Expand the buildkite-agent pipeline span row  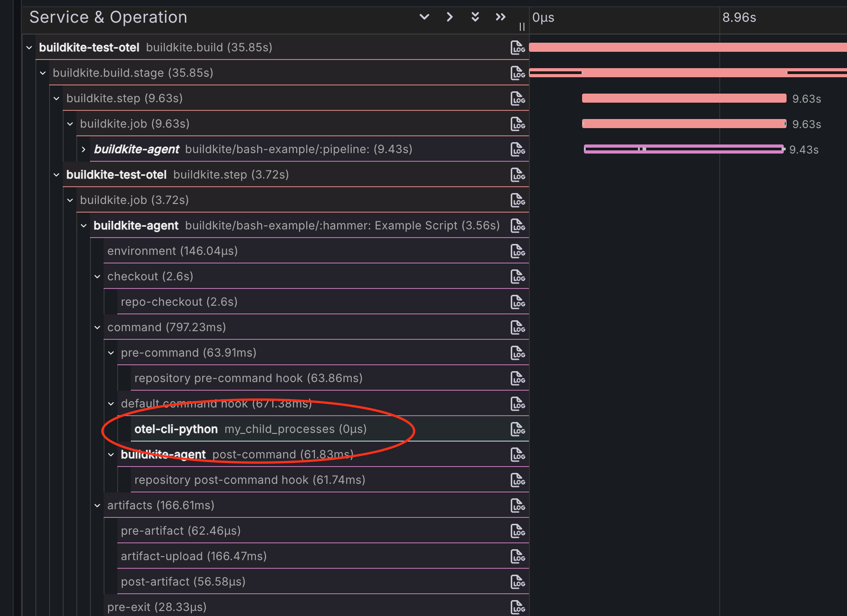tap(83, 149)
